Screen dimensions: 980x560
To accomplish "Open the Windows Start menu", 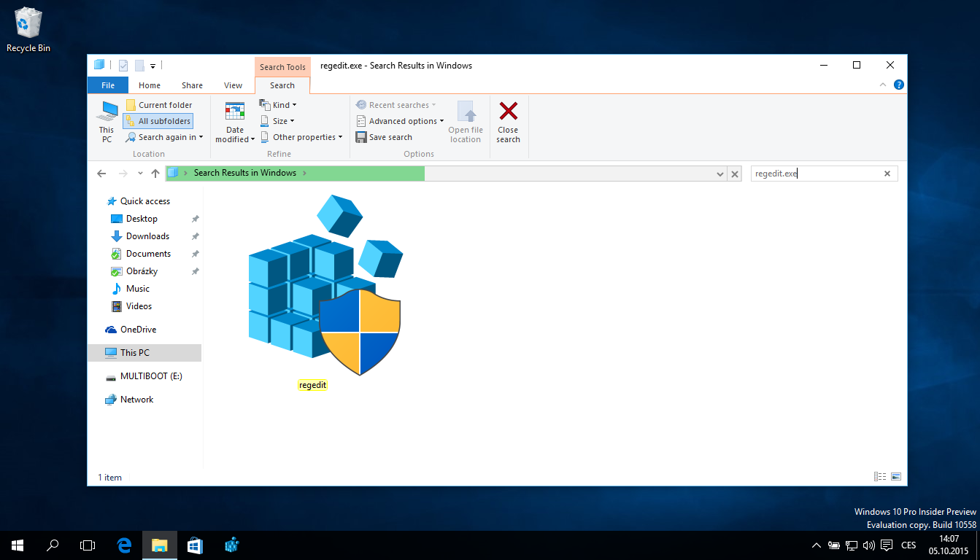I will pyautogui.click(x=18, y=545).
